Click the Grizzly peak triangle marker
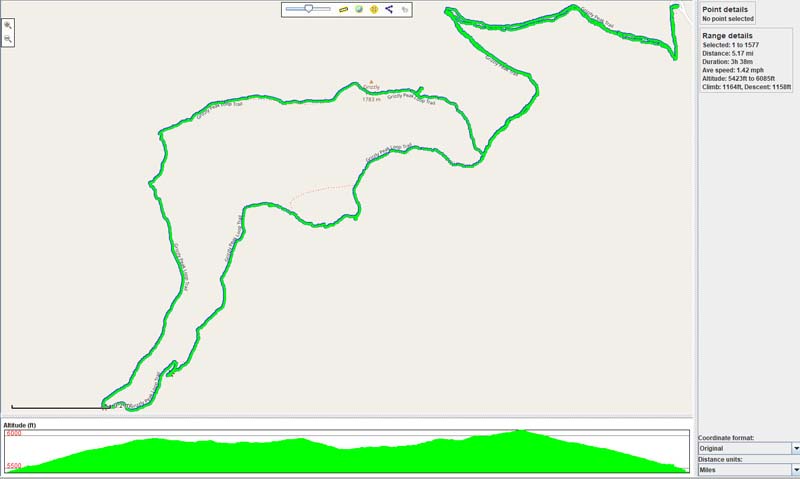This screenshot has width=800, height=479. pyautogui.click(x=371, y=82)
